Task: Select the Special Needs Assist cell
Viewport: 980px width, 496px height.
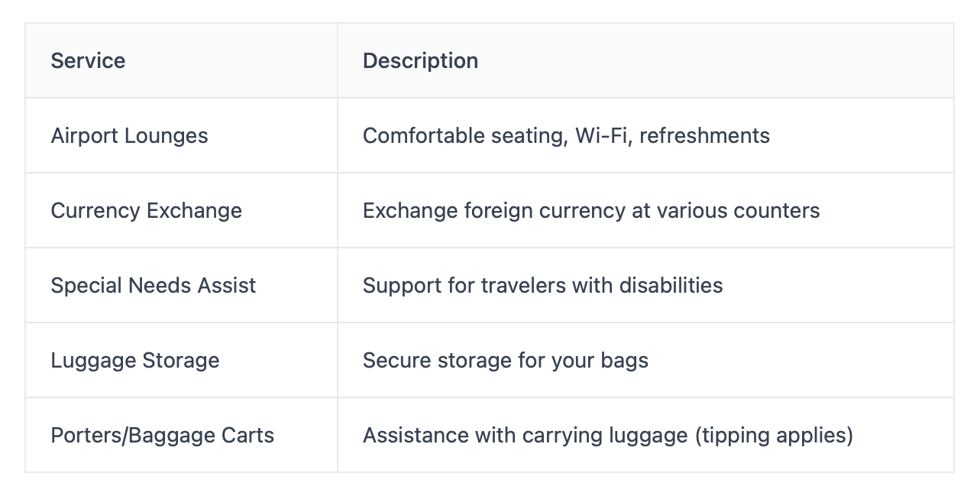Action: [153, 286]
